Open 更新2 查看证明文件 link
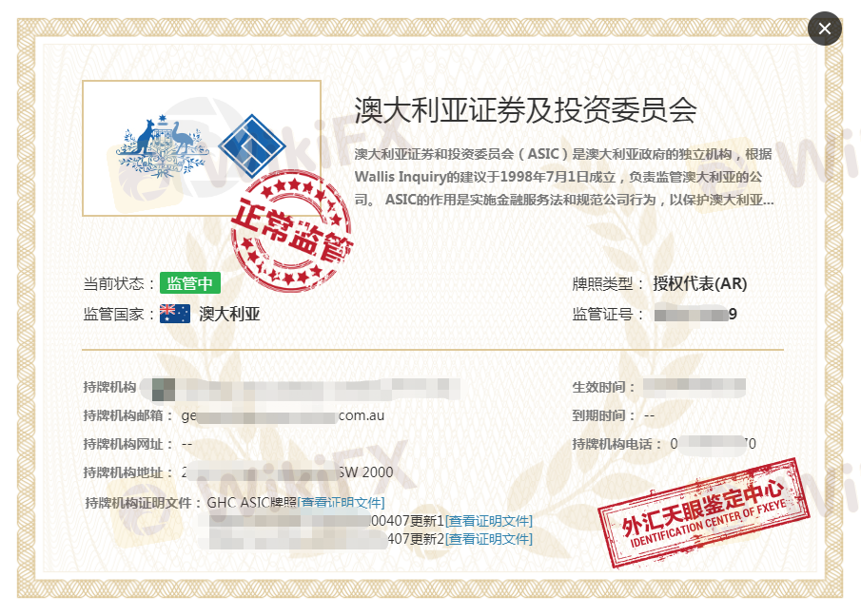This screenshot has height=616, width=861. 490,539
